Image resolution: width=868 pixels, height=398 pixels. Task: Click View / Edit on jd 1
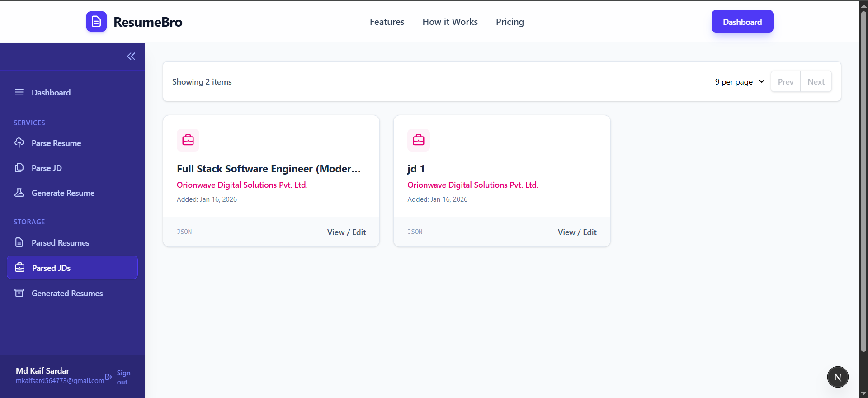coord(577,232)
